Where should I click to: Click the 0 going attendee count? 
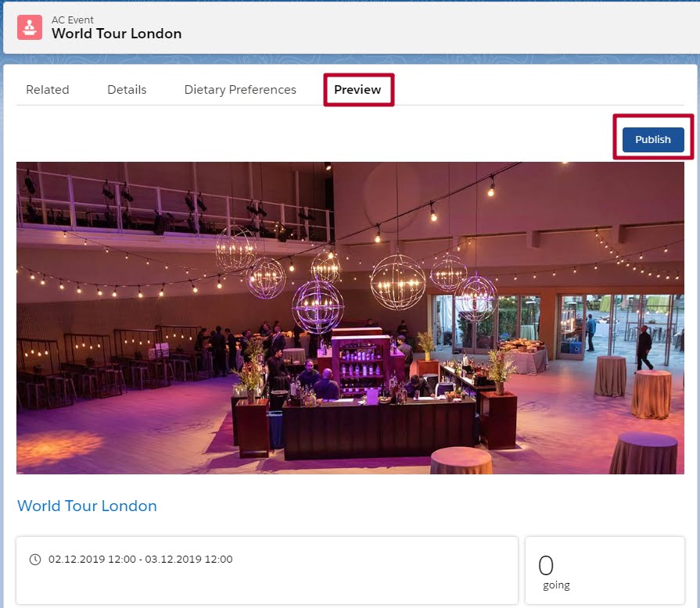click(555, 572)
